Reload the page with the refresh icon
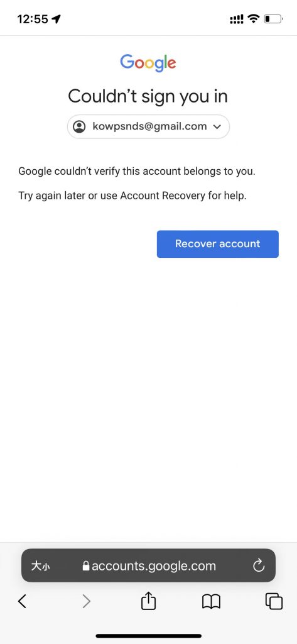Viewport: 297px width, 644px height. pos(259,566)
